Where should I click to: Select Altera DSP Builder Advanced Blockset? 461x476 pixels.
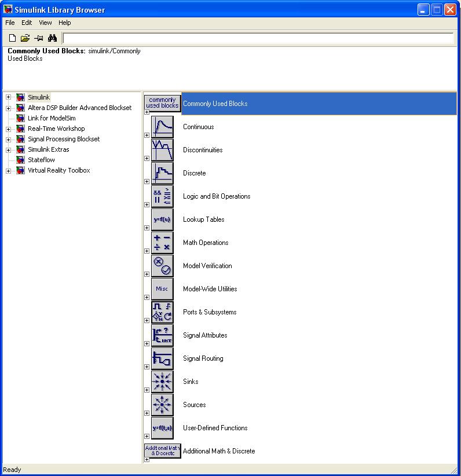coord(79,108)
